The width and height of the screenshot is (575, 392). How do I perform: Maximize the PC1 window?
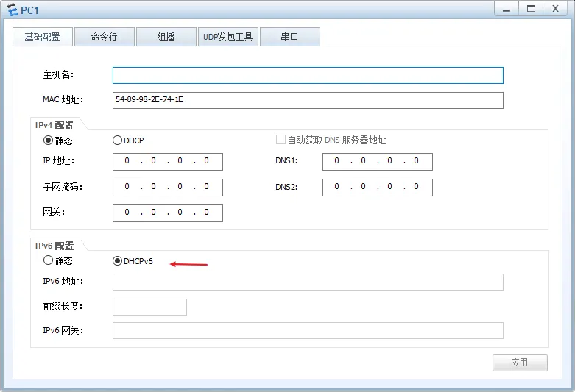pyautogui.click(x=531, y=9)
